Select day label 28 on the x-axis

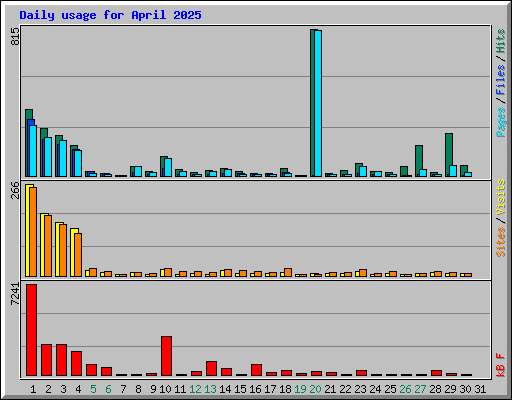coord(435,389)
